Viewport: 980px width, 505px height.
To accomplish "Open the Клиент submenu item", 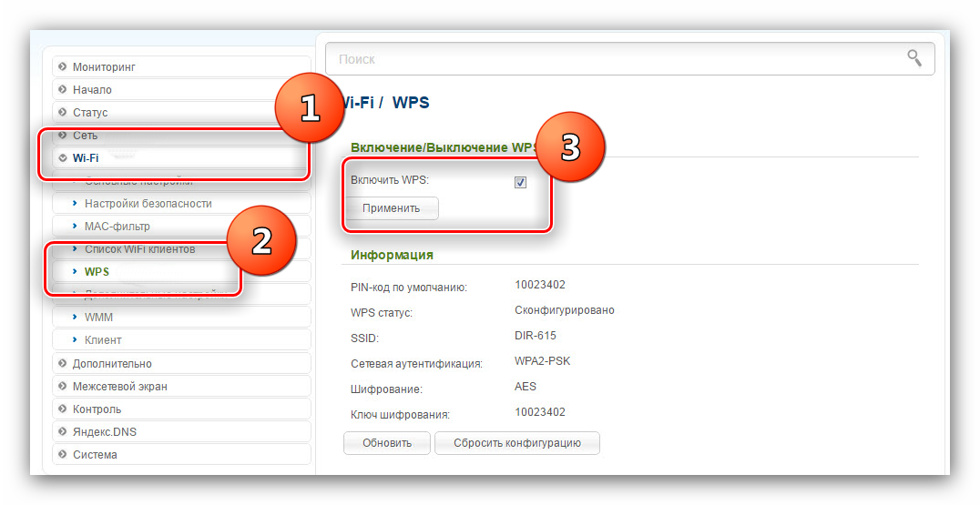I will 102,340.
